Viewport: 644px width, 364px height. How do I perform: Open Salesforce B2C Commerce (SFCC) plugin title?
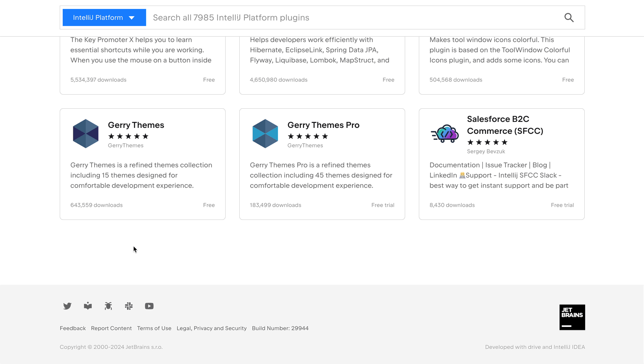click(x=505, y=125)
